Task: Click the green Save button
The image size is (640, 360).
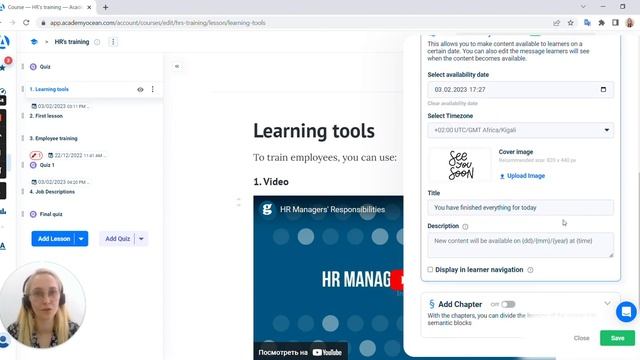Action: pyautogui.click(x=617, y=338)
